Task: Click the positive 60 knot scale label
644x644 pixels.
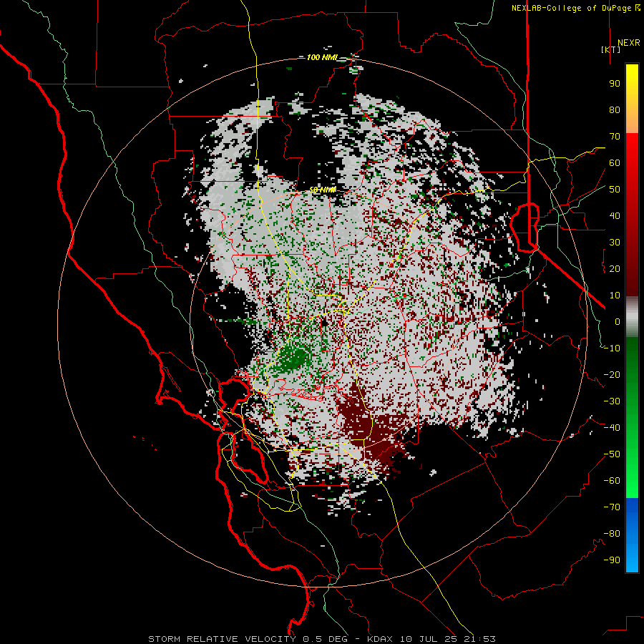Action: 615,163
